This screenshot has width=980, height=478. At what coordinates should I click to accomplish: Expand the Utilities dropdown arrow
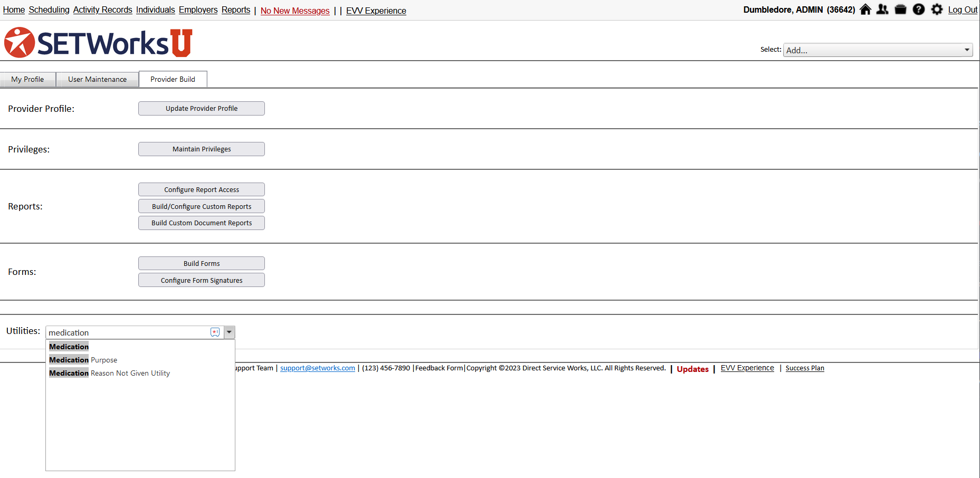229,332
